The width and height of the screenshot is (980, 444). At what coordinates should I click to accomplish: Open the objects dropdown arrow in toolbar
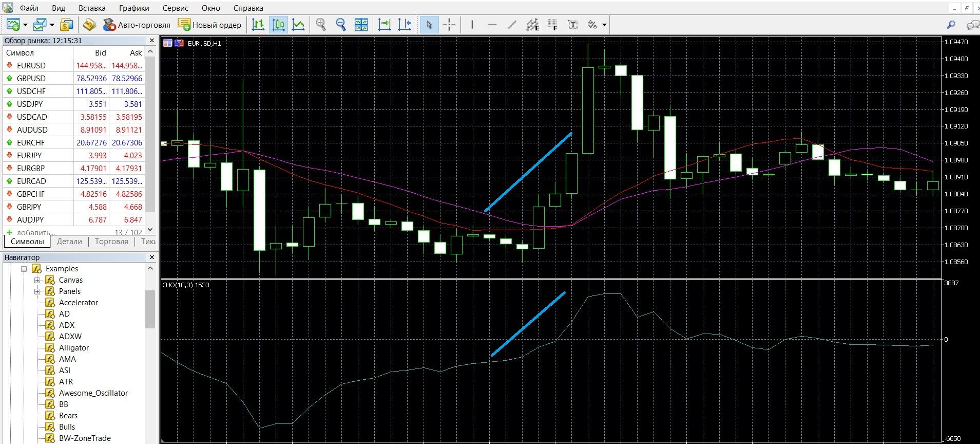(605, 25)
